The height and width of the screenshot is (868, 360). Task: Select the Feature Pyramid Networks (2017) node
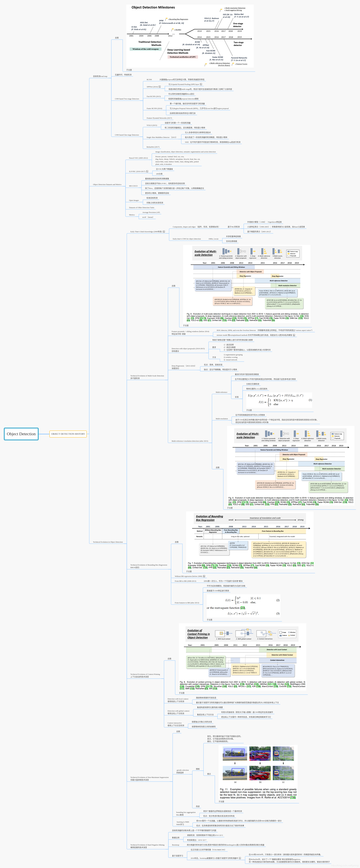[159, 118]
